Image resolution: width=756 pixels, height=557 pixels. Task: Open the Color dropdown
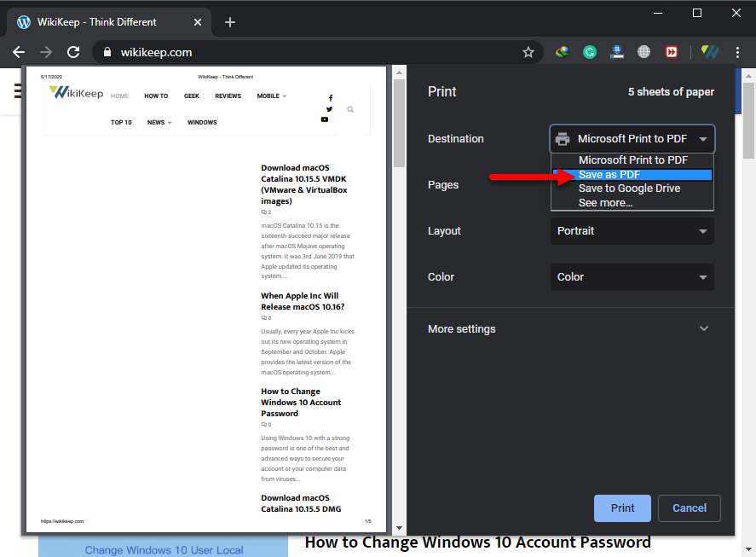632,277
